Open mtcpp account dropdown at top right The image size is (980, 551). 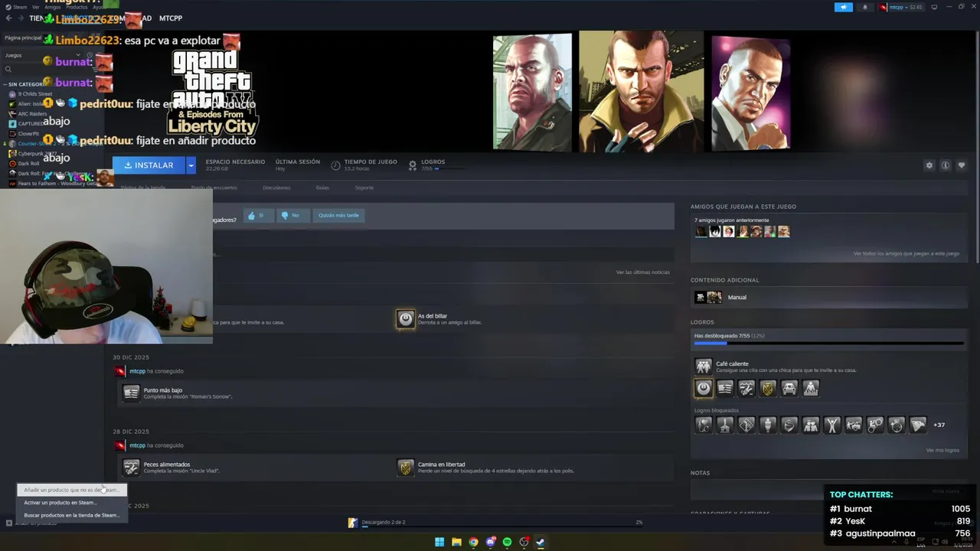pyautogui.click(x=901, y=7)
